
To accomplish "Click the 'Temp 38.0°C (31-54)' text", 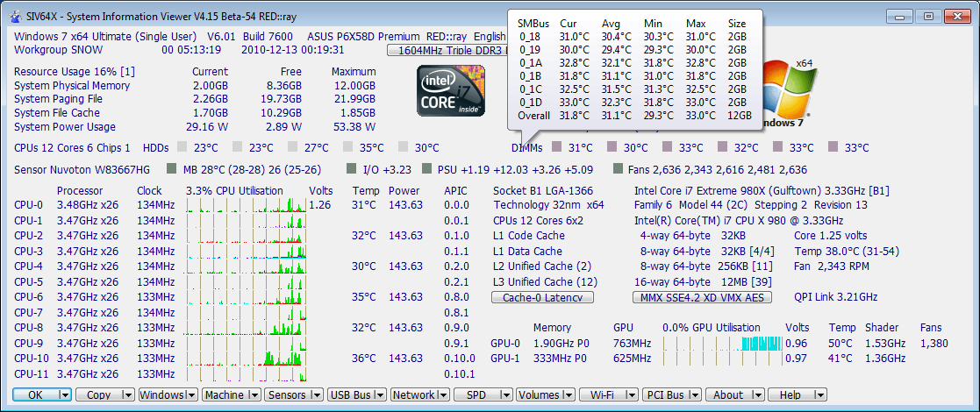I will coord(847,251).
